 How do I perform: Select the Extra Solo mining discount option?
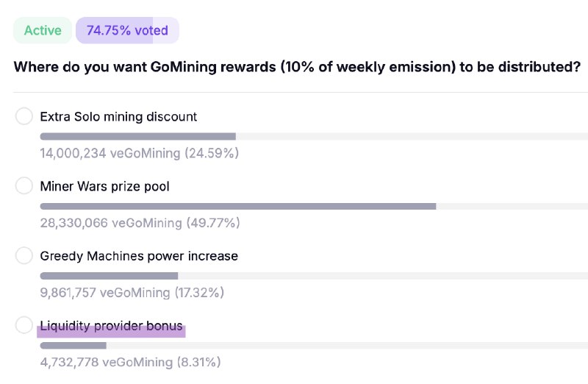pyautogui.click(x=24, y=116)
